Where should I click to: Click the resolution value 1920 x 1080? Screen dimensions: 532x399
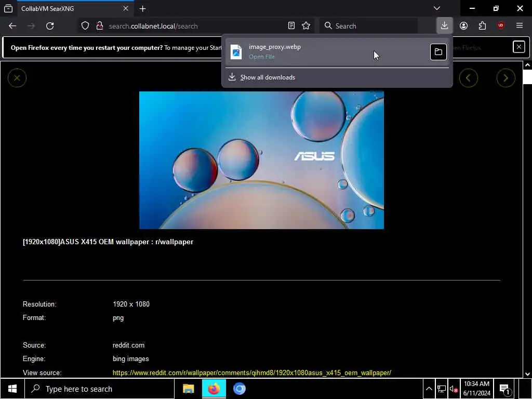(131, 304)
